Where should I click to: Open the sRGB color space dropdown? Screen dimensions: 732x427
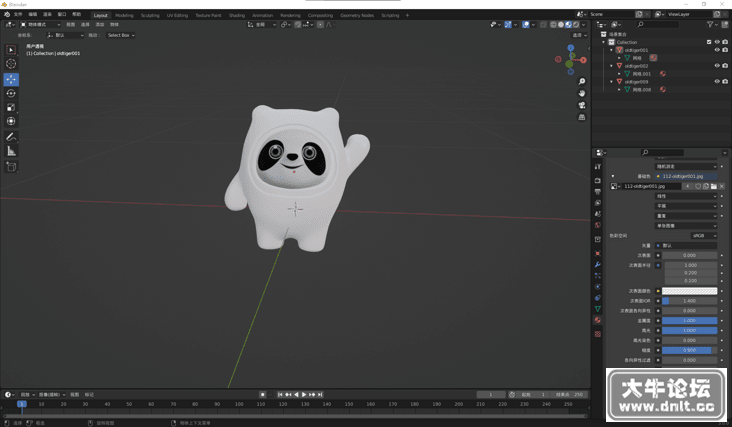(704, 236)
